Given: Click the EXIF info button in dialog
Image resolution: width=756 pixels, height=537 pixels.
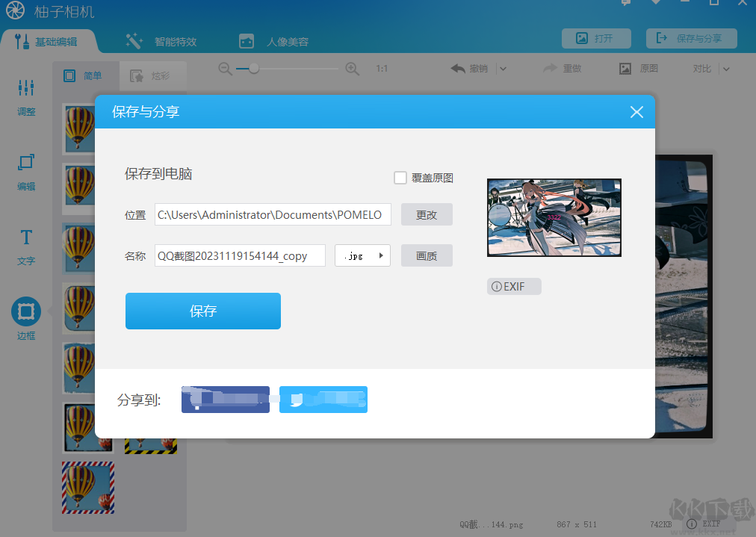Looking at the screenshot, I should click(513, 287).
